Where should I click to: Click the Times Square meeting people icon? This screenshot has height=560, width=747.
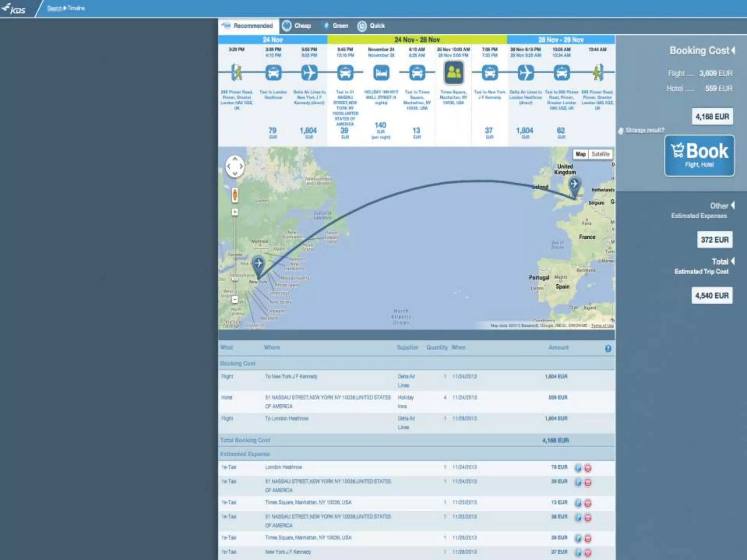pos(453,72)
